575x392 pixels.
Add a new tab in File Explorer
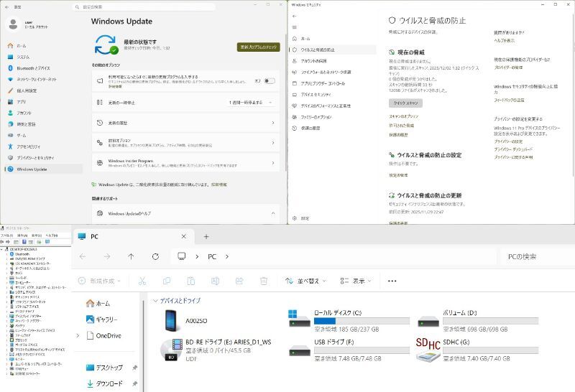(x=206, y=236)
